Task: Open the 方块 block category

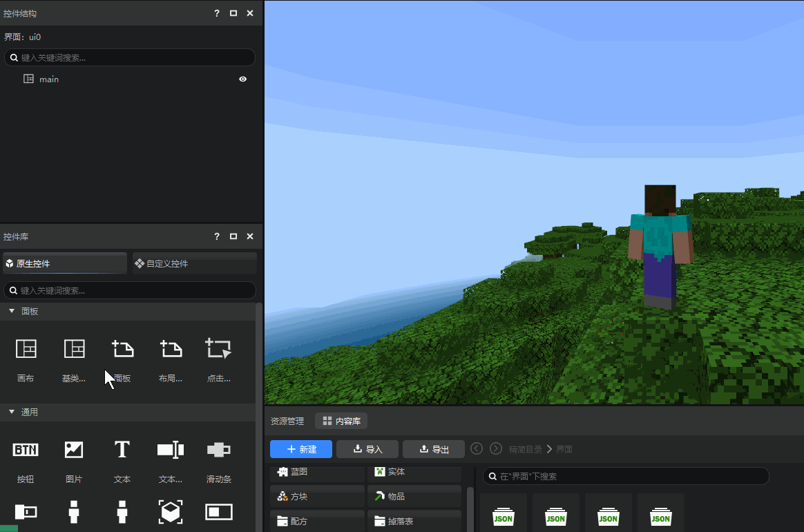Action: coord(317,497)
